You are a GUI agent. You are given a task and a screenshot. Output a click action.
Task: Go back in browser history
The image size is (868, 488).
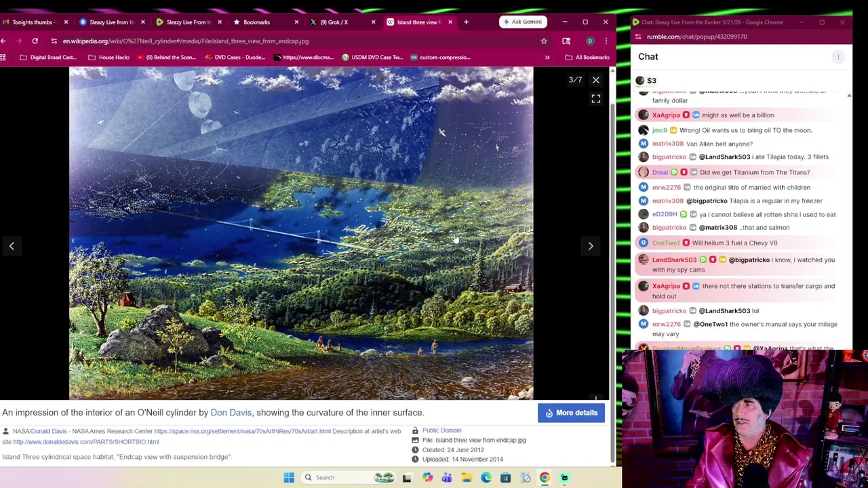[x=3, y=41]
